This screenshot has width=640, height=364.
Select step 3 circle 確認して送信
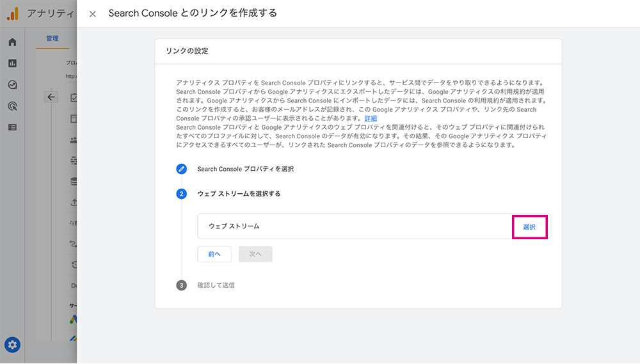(182, 285)
